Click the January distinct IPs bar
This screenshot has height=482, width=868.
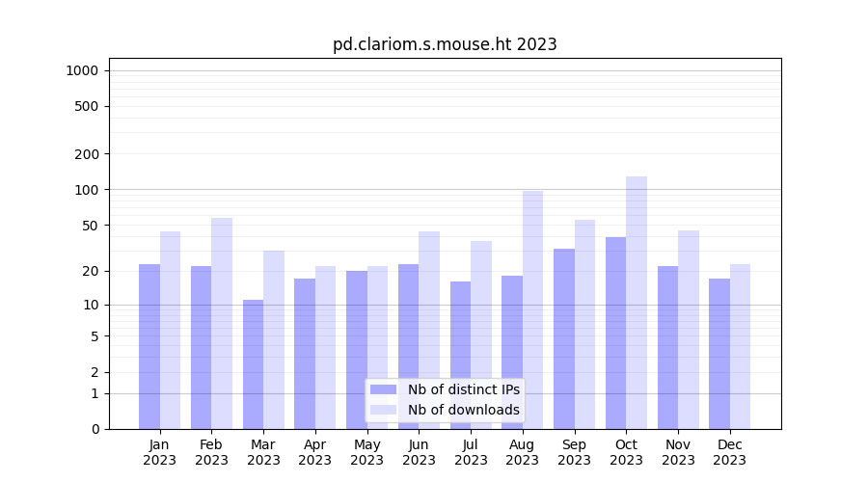tap(149, 346)
